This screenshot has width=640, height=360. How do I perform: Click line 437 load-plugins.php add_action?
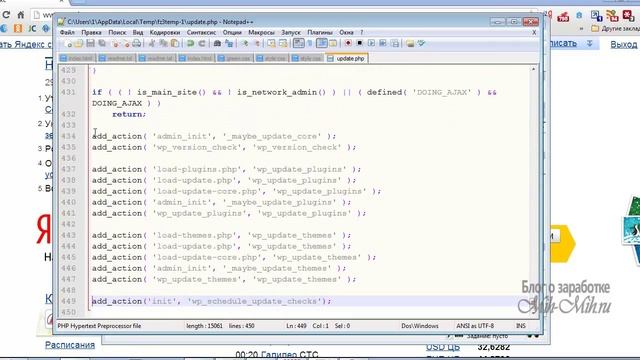pyautogui.click(x=226, y=169)
